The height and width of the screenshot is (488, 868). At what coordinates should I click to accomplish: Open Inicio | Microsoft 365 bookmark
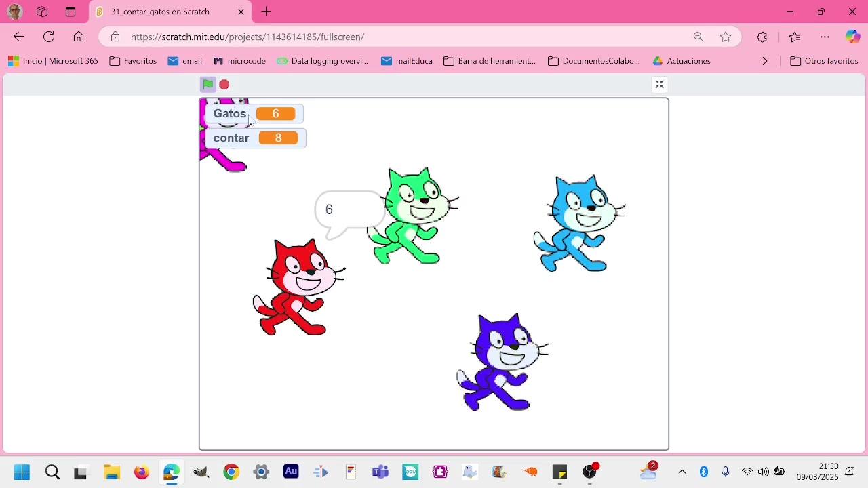tap(53, 61)
